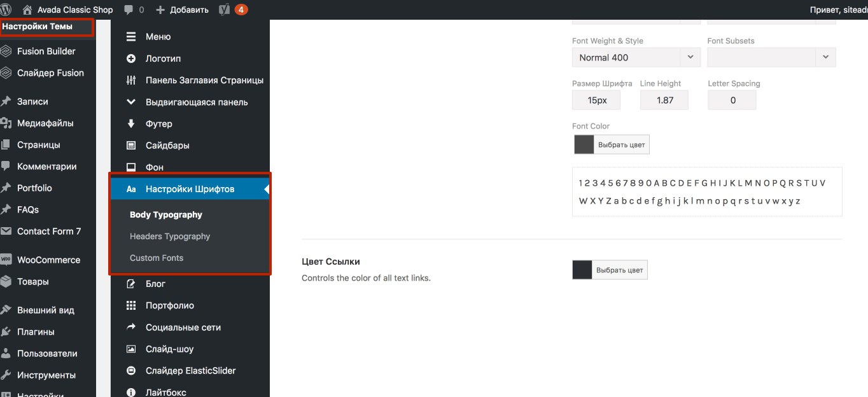868x397 pixels.
Task: Click the Letter Spacing 0 field
Action: click(732, 100)
